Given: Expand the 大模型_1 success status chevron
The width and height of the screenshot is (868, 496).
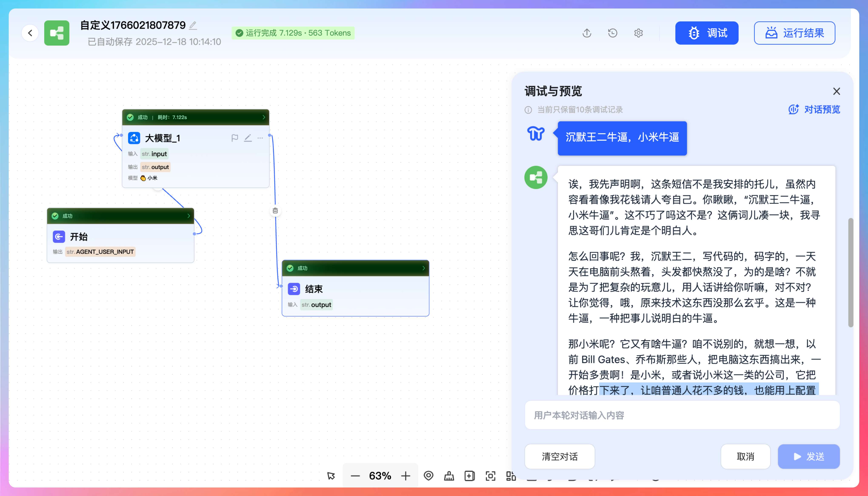Looking at the screenshot, I should [x=264, y=117].
